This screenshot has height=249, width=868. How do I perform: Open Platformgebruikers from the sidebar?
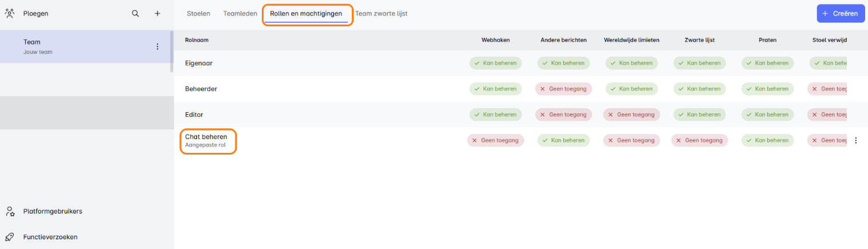(x=53, y=211)
